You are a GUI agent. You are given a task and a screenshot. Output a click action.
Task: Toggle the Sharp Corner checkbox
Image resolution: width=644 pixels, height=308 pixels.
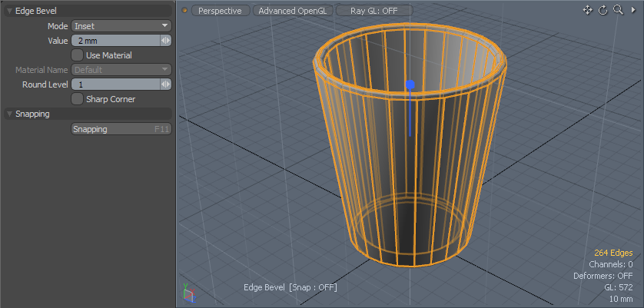point(78,99)
